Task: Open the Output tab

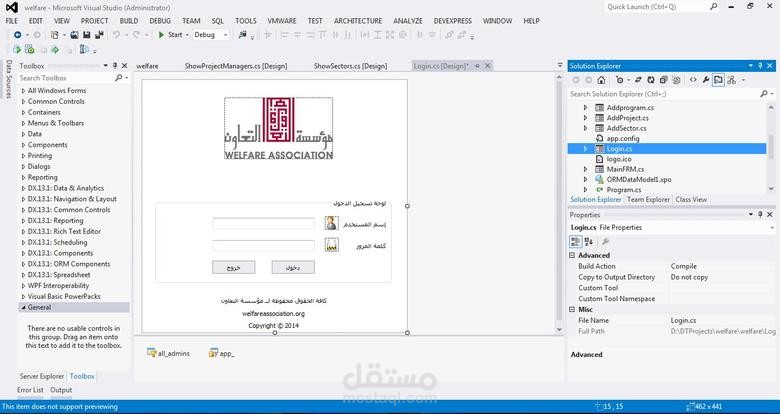Action: click(x=61, y=390)
